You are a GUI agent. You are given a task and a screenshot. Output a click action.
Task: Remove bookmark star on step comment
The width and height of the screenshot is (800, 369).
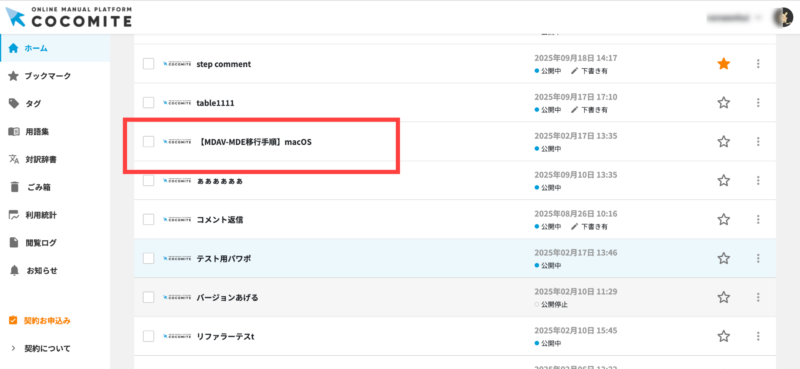pyautogui.click(x=723, y=64)
